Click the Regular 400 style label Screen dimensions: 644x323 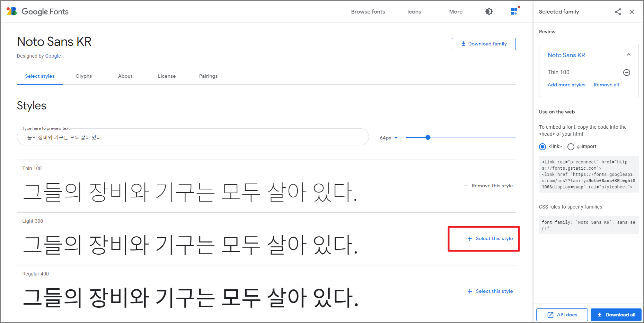35,274
